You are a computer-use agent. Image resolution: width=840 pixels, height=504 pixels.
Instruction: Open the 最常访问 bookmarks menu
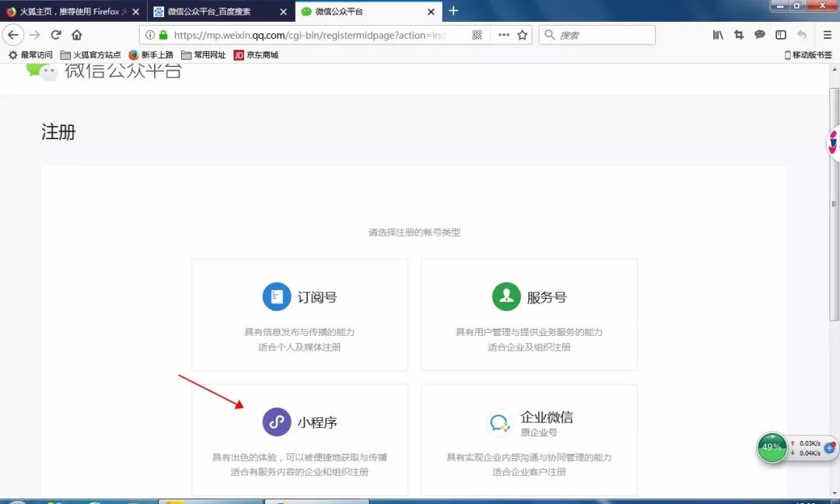30,55
